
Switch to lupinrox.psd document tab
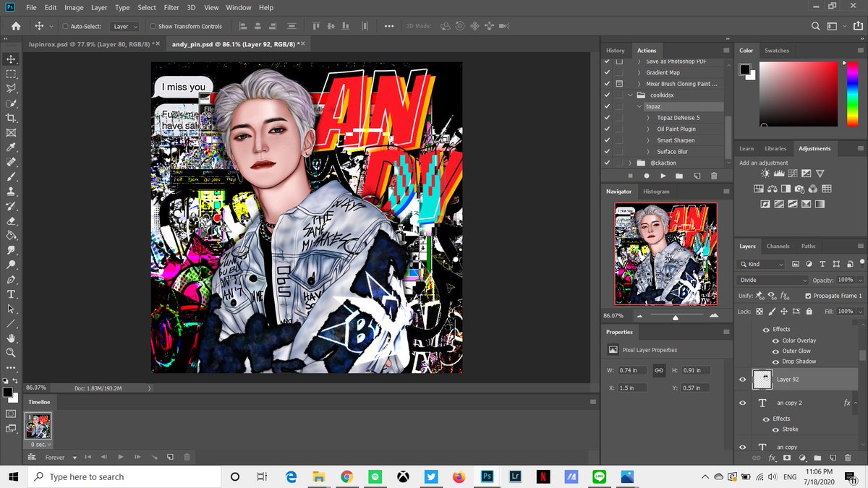pos(94,44)
